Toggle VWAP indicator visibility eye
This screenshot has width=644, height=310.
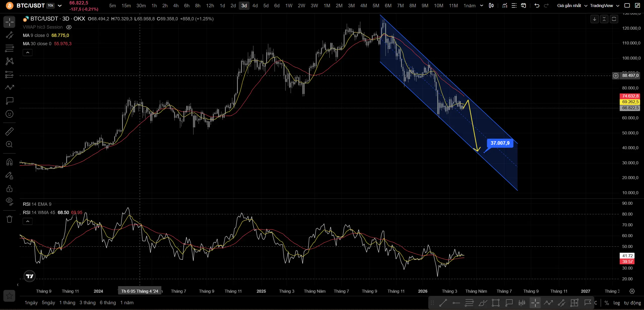69,27
